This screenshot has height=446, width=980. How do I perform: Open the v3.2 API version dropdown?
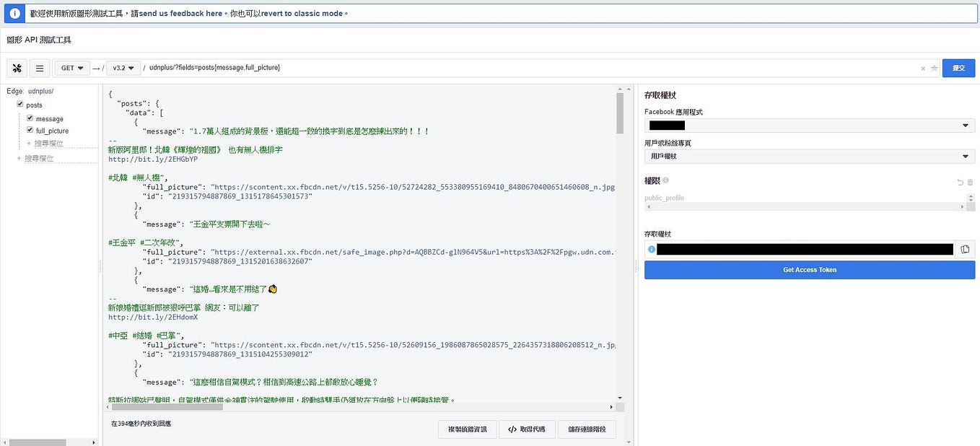click(x=123, y=68)
